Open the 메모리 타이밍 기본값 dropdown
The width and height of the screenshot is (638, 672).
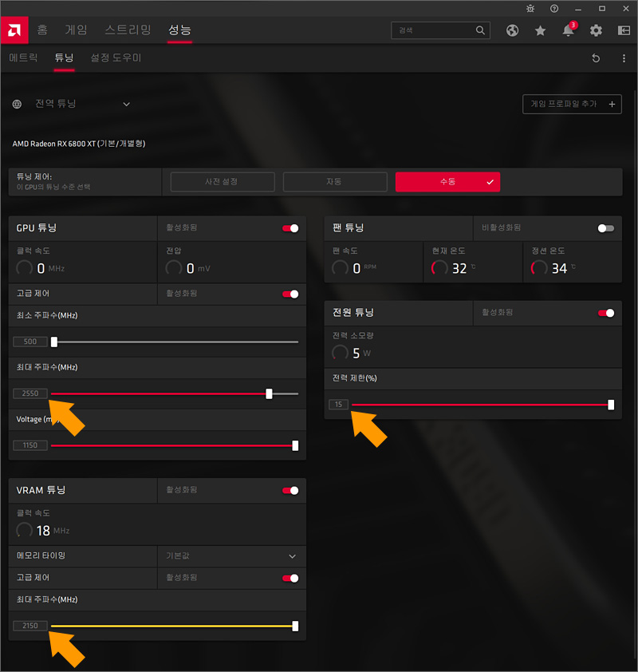point(231,556)
